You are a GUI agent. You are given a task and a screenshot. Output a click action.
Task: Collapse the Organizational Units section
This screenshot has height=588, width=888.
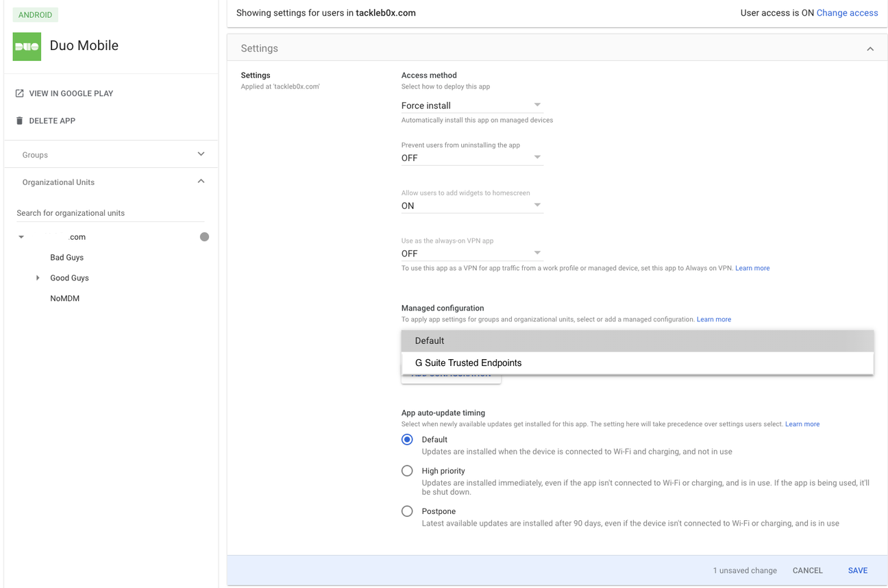point(201,182)
